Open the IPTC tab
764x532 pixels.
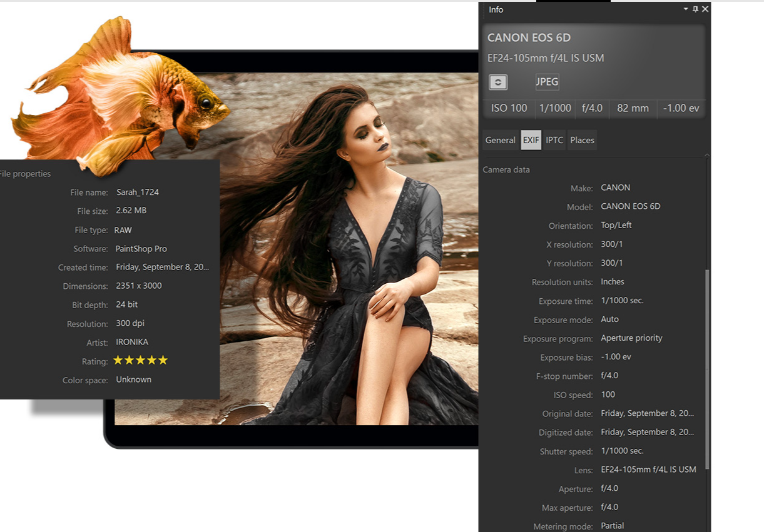tap(554, 140)
